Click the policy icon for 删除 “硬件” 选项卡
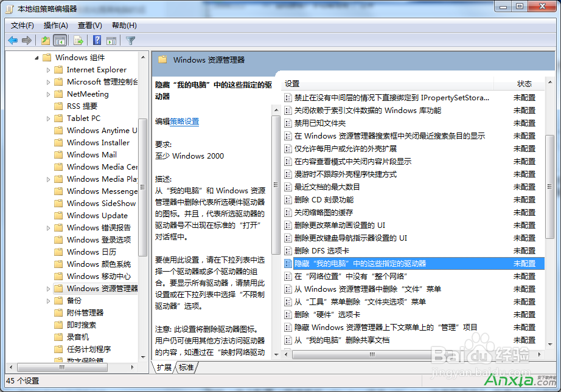 coord(288,314)
